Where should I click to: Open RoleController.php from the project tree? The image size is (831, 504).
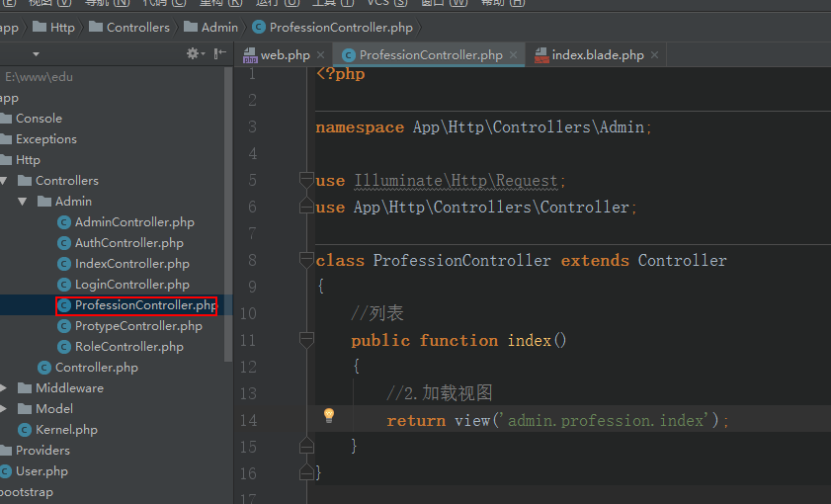click(x=128, y=347)
